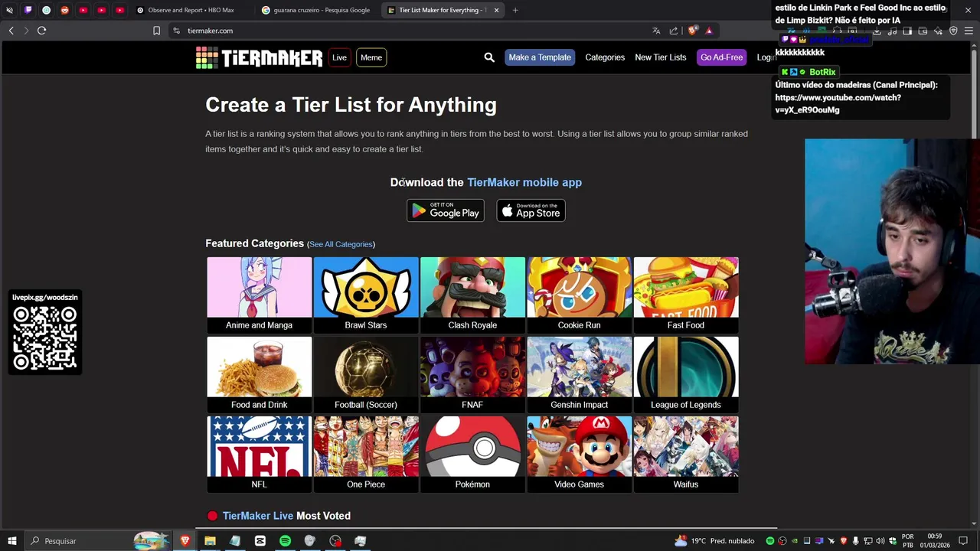Go back with the browser back arrow

coord(11,31)
